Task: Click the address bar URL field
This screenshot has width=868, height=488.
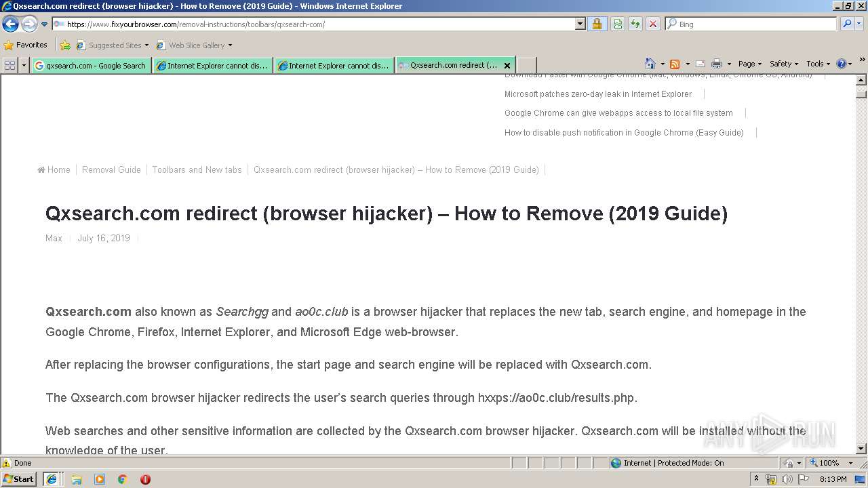Action: pyautogui.click(x=314, y=24)
